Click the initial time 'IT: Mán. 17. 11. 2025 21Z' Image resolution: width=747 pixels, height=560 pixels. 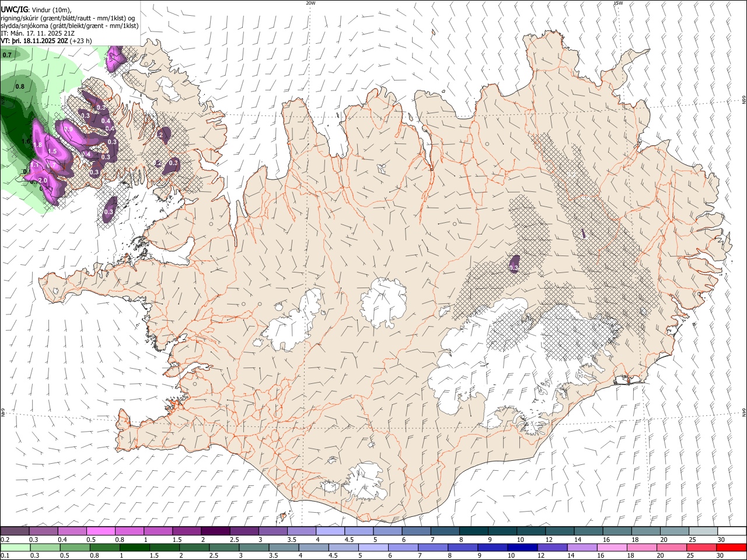click(38, 33)
